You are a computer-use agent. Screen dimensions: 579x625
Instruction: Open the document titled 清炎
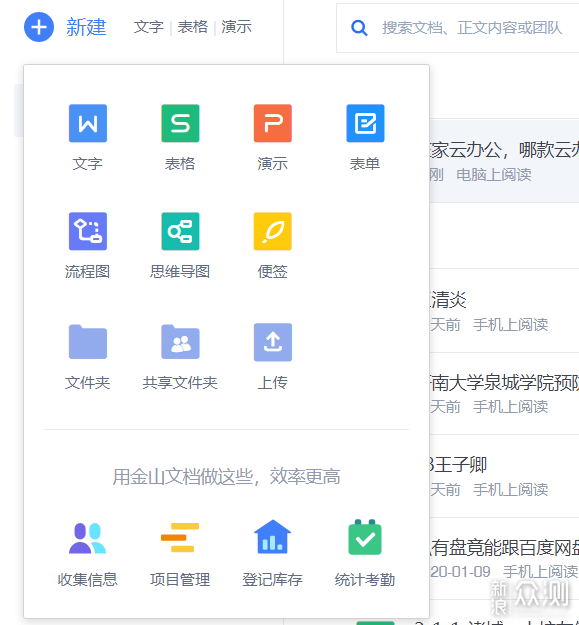[504, 311]
